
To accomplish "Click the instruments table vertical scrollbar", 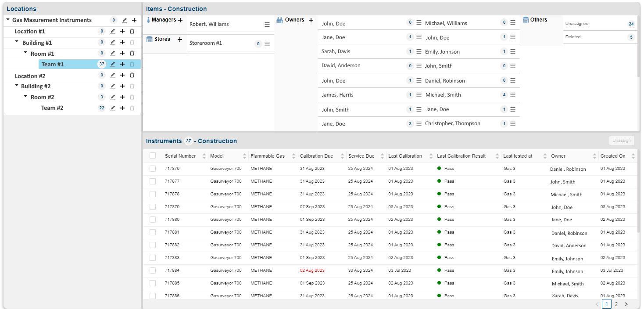I will [639, 191].
